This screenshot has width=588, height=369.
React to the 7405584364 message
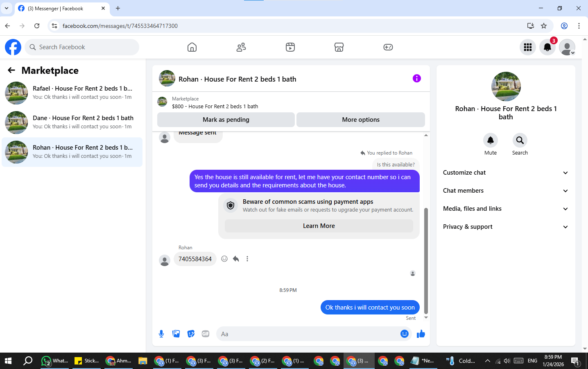(224, 259)
